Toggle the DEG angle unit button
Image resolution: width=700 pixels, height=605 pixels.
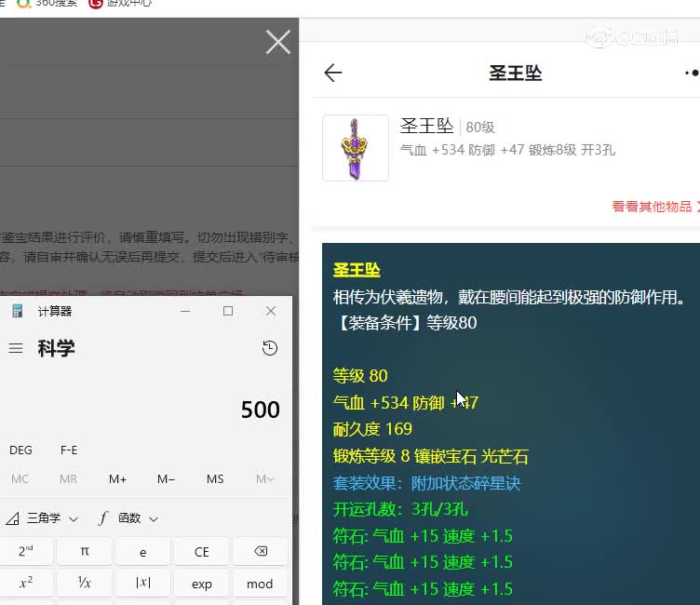click(x=20, y=450)
